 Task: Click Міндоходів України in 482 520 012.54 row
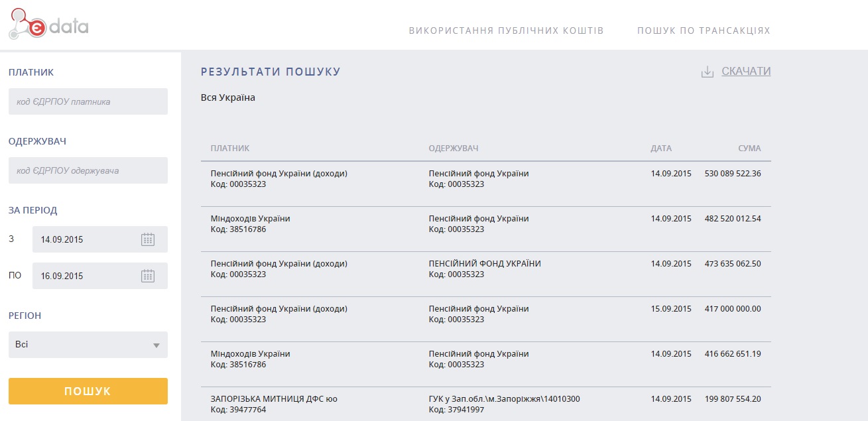[251, 219]
